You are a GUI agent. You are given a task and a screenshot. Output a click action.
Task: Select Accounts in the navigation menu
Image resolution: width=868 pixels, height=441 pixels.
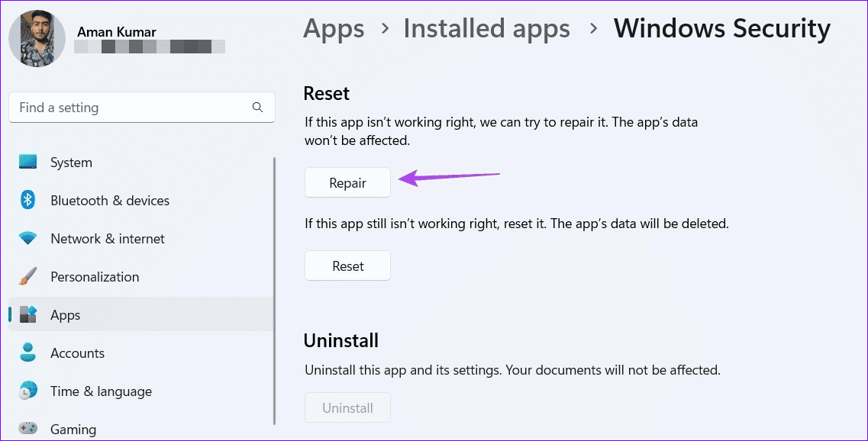coord(77,352)
